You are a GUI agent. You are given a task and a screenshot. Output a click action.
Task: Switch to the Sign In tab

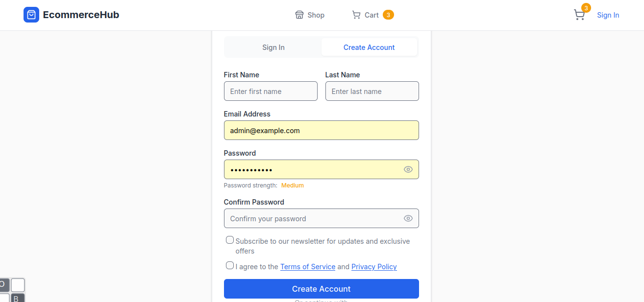tap(273, 47)
